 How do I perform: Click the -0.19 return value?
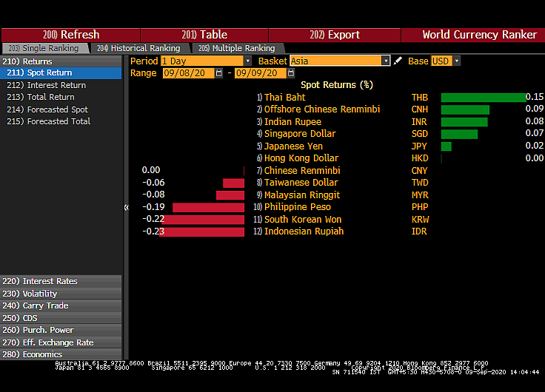coord(153,207)
